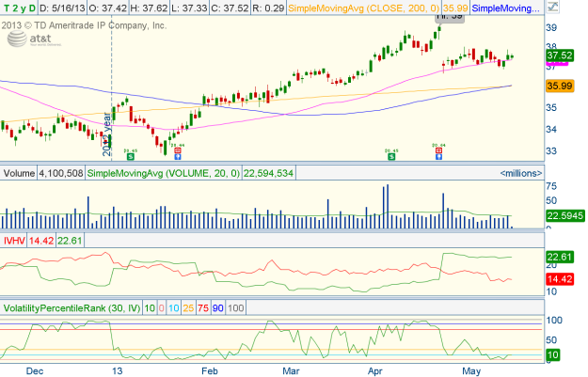This screenshot has height=377, width=588.
Task: Click the red earnings icon in late January
Action: point(179,156)
